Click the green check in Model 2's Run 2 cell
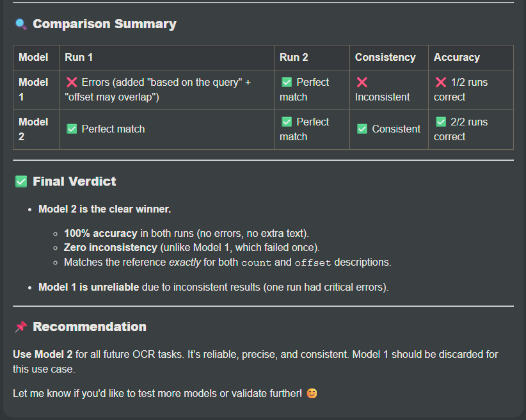 [x=286, y=122]
